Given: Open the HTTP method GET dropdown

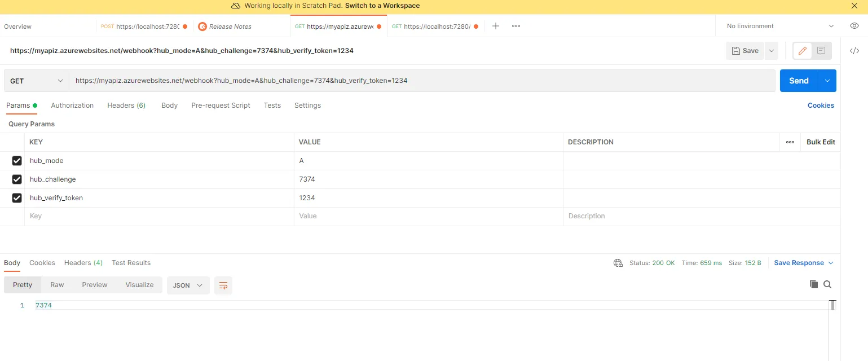Looking at the screenshot, I should pyautogui.click(x=37, y=81).
